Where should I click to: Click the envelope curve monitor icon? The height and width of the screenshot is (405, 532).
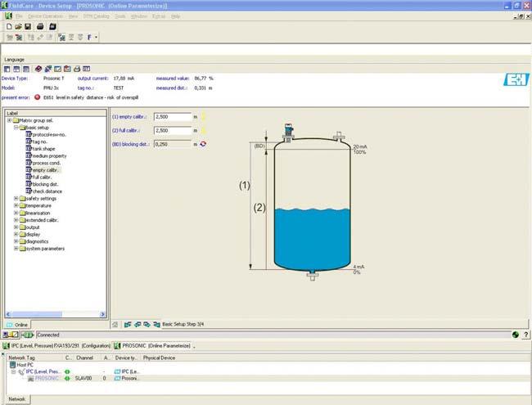tap(57, 69)
